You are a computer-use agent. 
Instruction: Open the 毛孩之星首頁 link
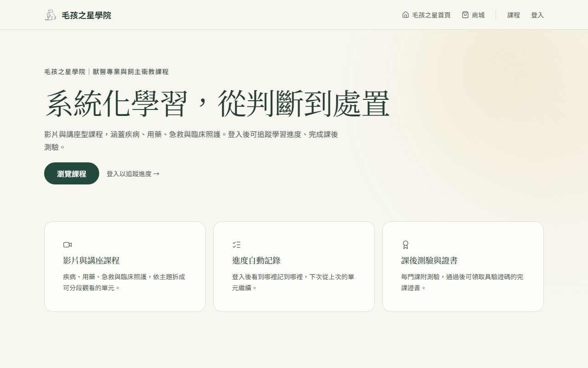[x=426, y=15]
